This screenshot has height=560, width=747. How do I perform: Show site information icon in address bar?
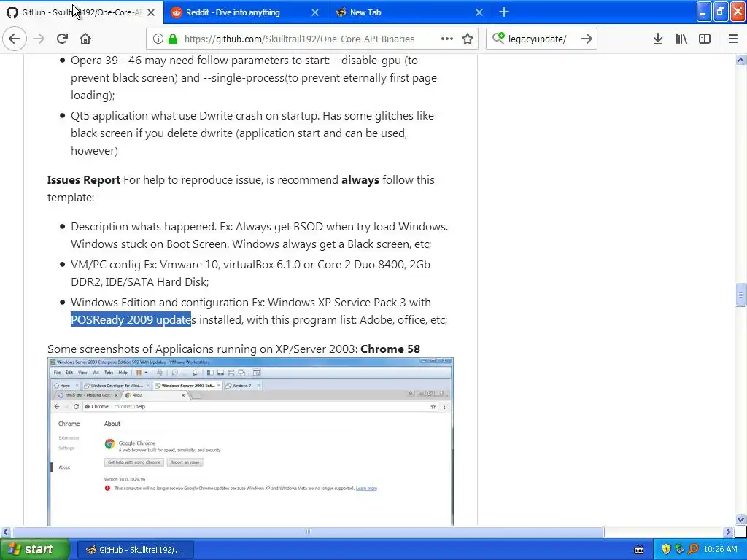coord(158,39)
